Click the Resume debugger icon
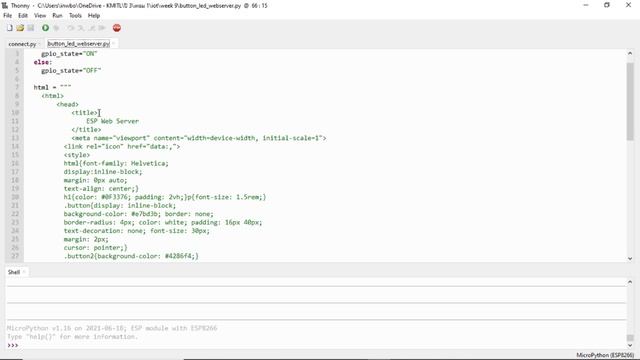Image resolution: width=640 pixels, height=360 pixels. click(102, 28)
